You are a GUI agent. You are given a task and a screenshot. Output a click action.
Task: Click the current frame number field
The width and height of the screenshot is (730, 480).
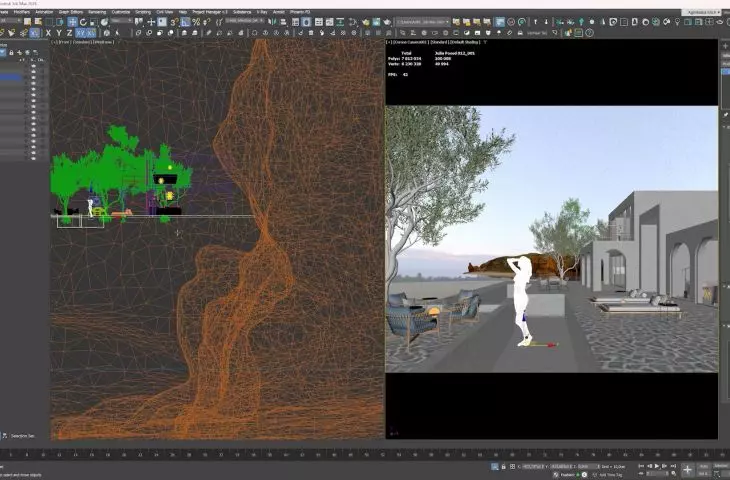click(657, 474)
